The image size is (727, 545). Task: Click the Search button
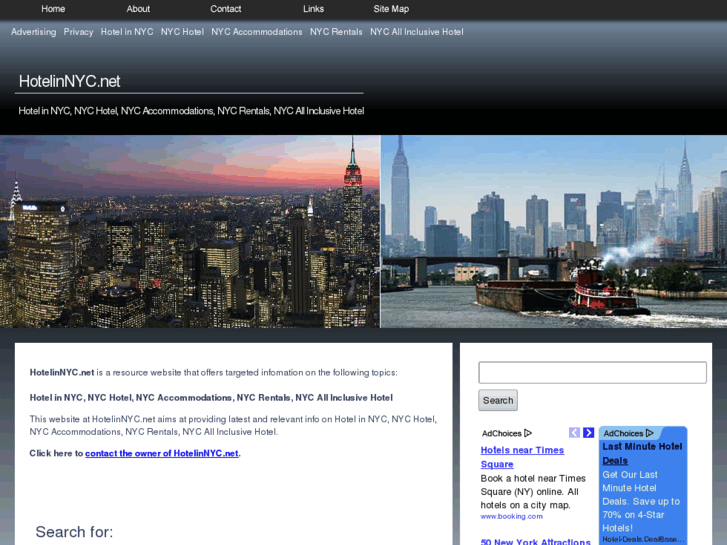[498, 400]
